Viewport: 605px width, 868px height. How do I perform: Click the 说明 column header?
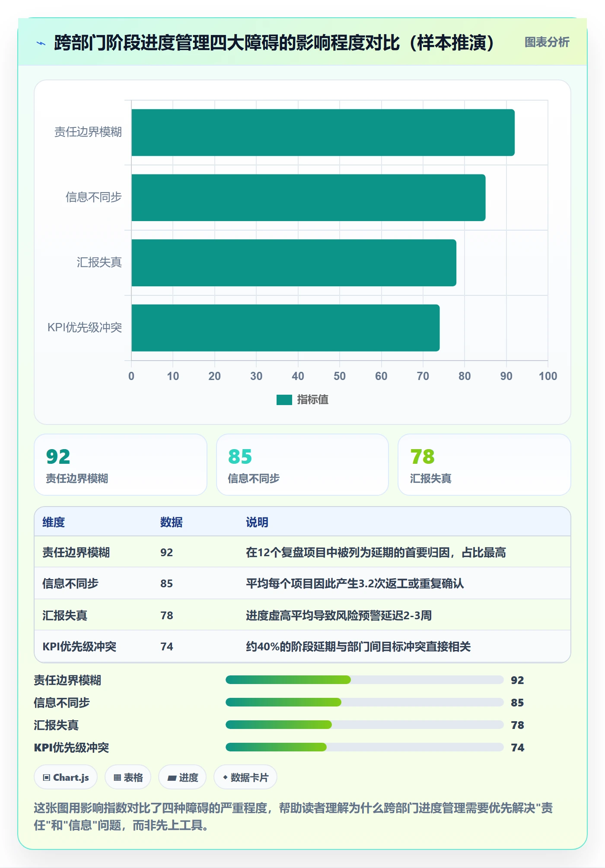[257, 522]
